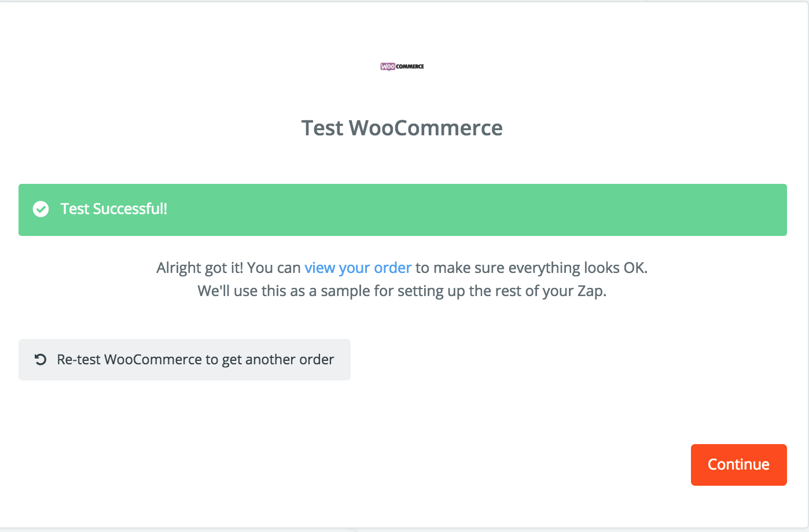Click the white checkmark circle icon

coord(41,209)
